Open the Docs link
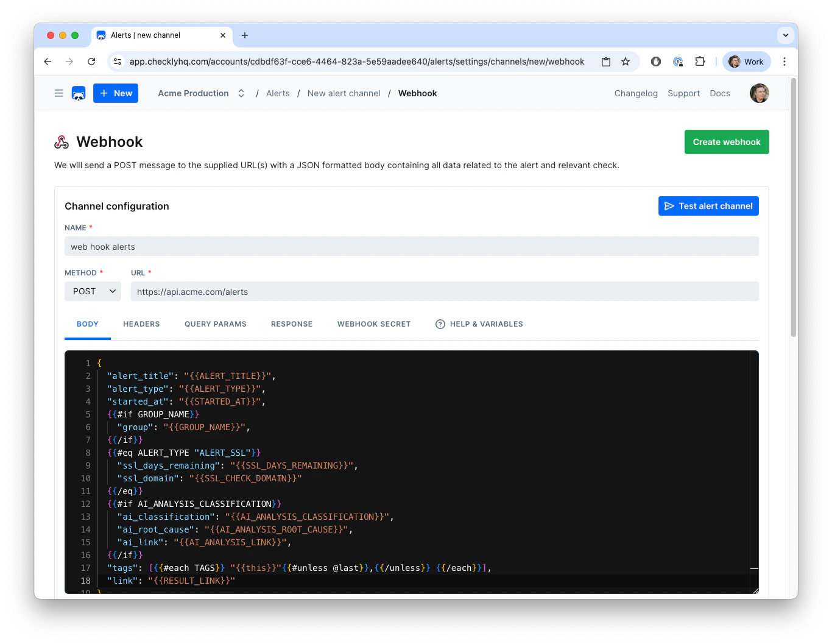 click(x=719, y=93)
